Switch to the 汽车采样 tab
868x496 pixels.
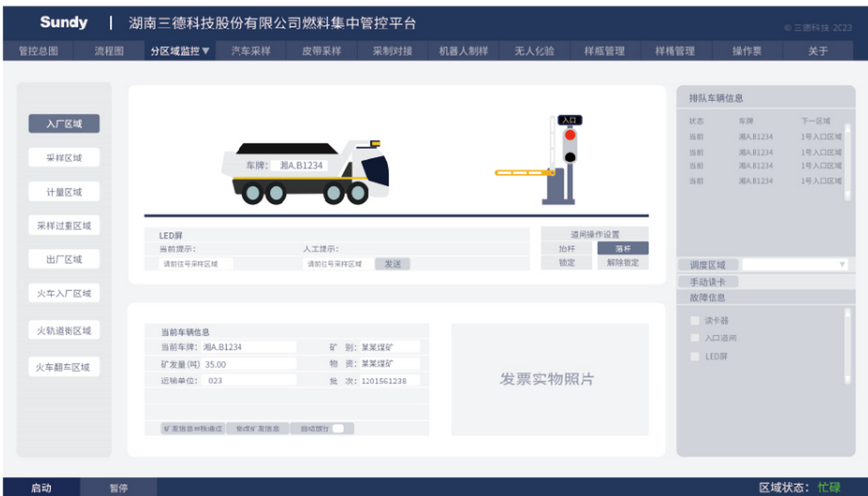point(251,51)
